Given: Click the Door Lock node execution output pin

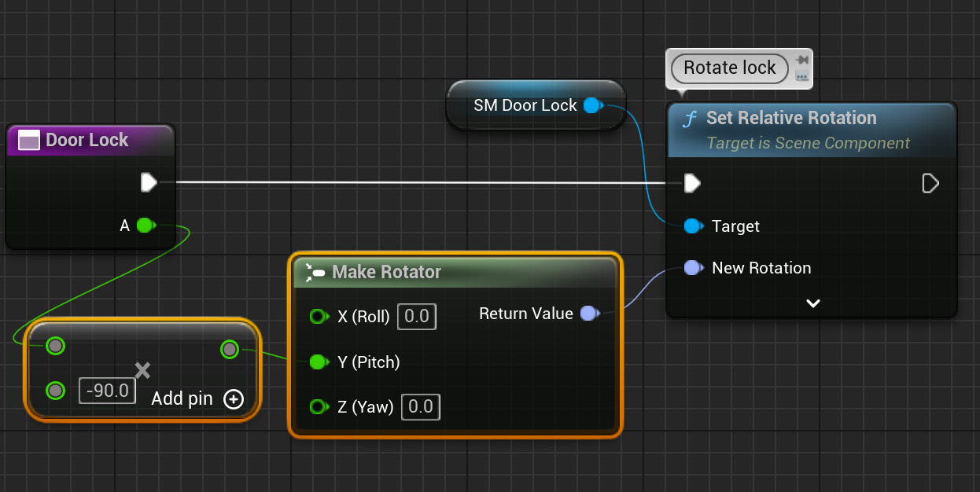Looking at the screenshot, I should [149, 183].
